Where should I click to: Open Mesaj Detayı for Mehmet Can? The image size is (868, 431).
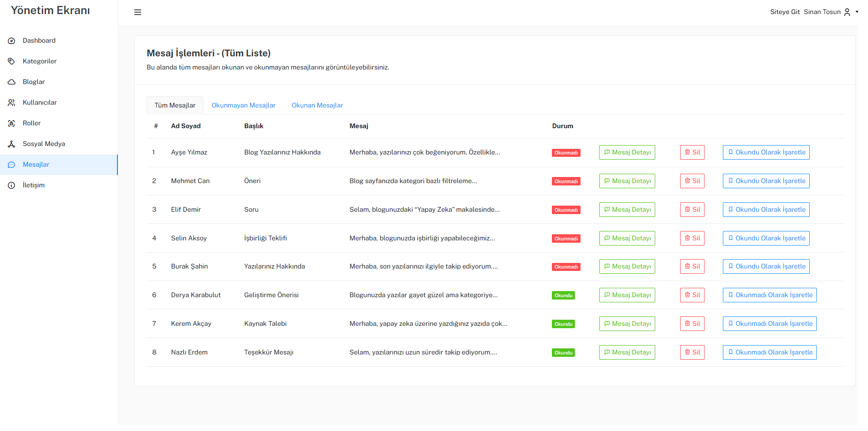pos(627,181)
